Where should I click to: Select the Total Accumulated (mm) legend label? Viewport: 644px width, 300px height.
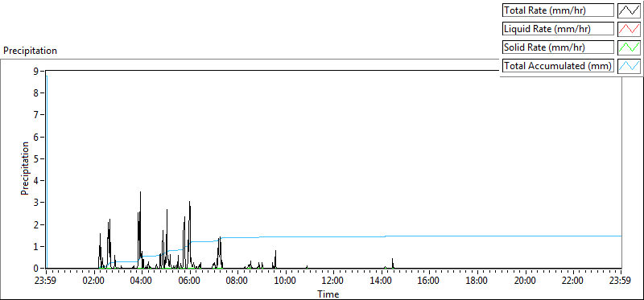[x=558, y=66]
